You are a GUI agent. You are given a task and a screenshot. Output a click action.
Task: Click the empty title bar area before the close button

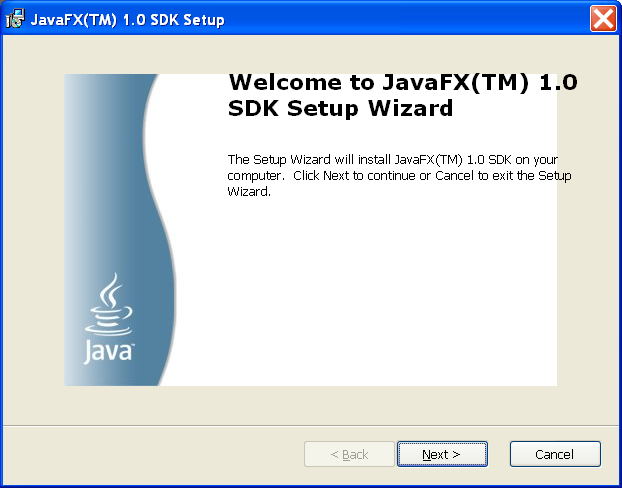pos(400,19)
